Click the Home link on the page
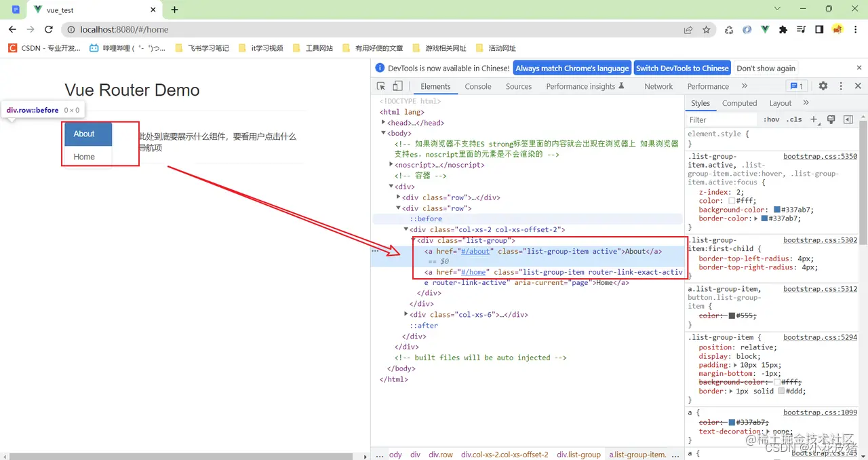This screenshot has width=868, height=460. point(88,157)
